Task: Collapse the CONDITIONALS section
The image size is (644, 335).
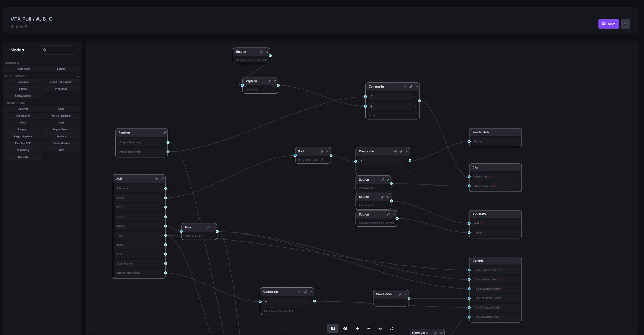Action: point(78,76)
